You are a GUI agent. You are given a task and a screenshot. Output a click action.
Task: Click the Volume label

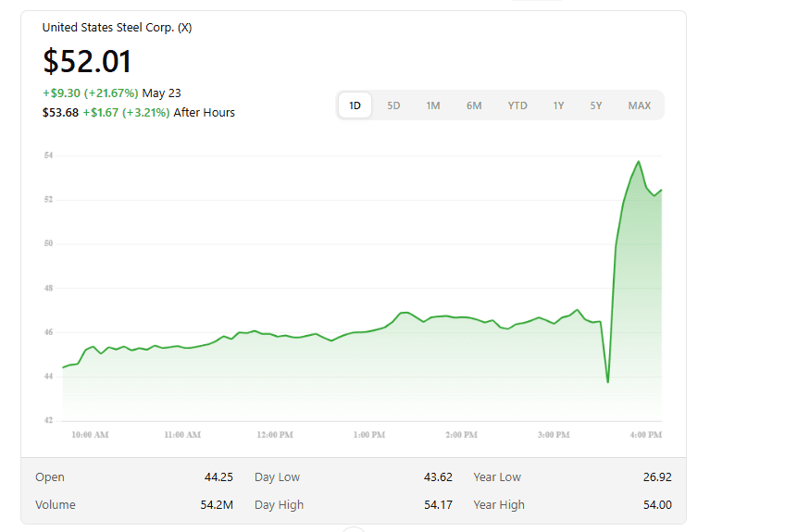pos(56,504)
